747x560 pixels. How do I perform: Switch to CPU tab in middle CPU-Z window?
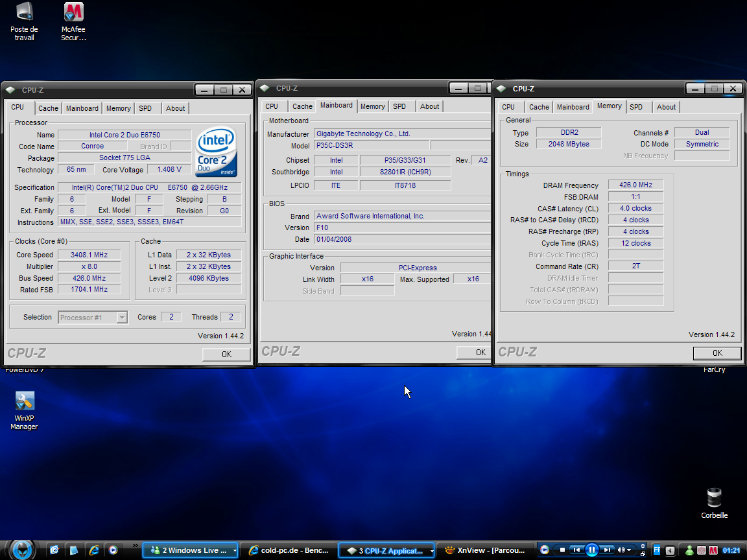272,106
